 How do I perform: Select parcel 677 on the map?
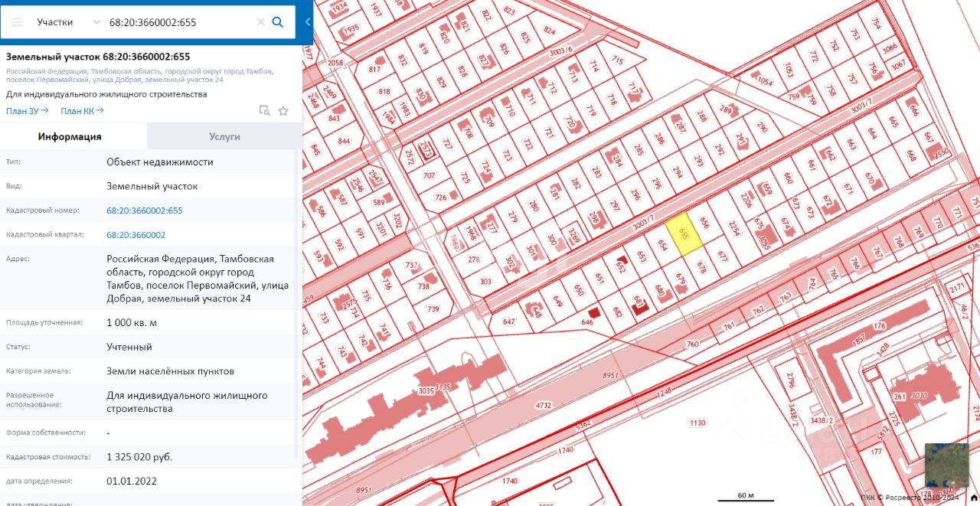722,255
